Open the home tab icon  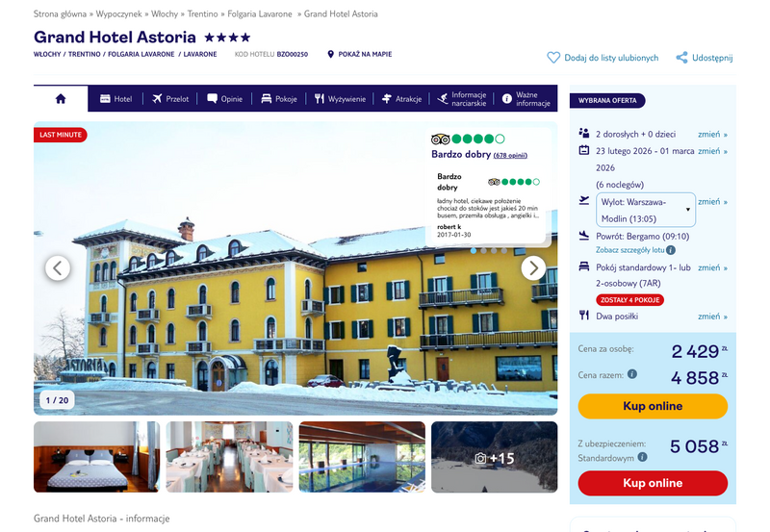pos(61,99)
